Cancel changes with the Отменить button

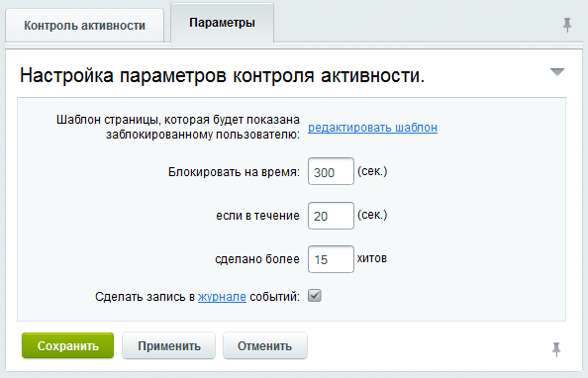point(264,345)
